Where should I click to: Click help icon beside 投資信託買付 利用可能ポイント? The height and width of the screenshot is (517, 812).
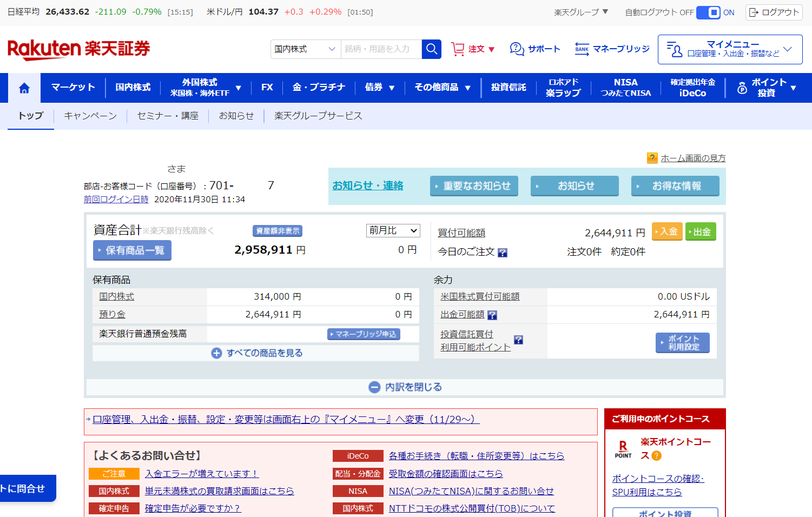click(x=518, y=340)
